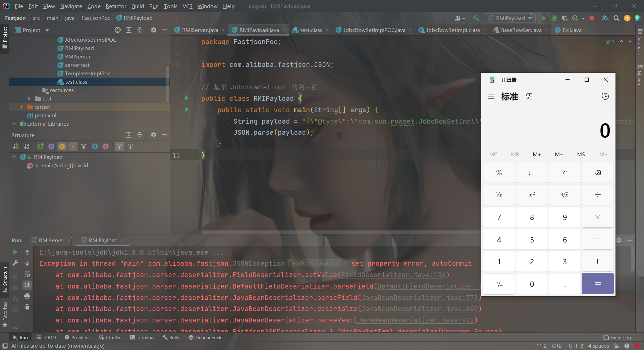The width and height of the screenshot is (644, 350).
Task: Open Search Everywhere magnifier icon
Action: 616,18
